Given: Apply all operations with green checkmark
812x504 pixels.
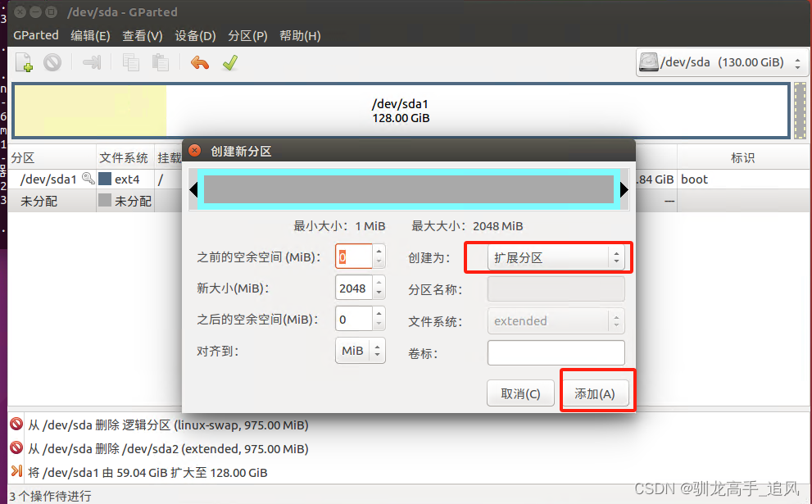Looking at the screenshot, I should pyautogui.click(x=230, y=62).
